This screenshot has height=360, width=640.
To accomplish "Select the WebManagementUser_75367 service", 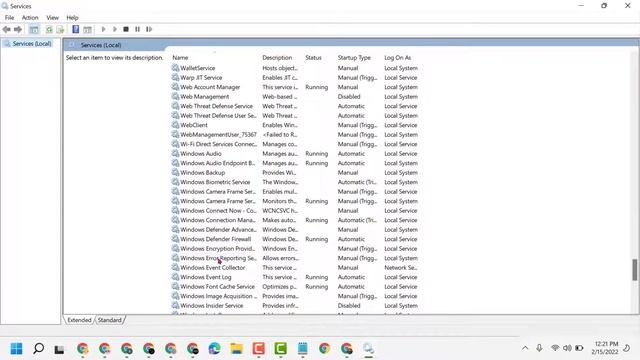I will click(x=295, y=135).
